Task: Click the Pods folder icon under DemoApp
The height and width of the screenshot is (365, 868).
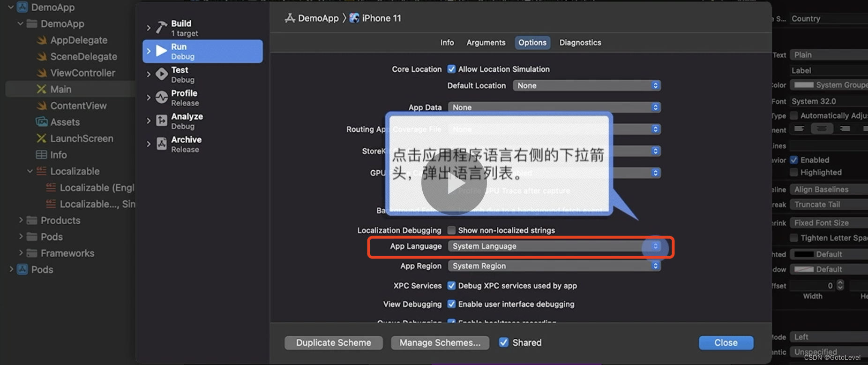Action: click(32, 237)
